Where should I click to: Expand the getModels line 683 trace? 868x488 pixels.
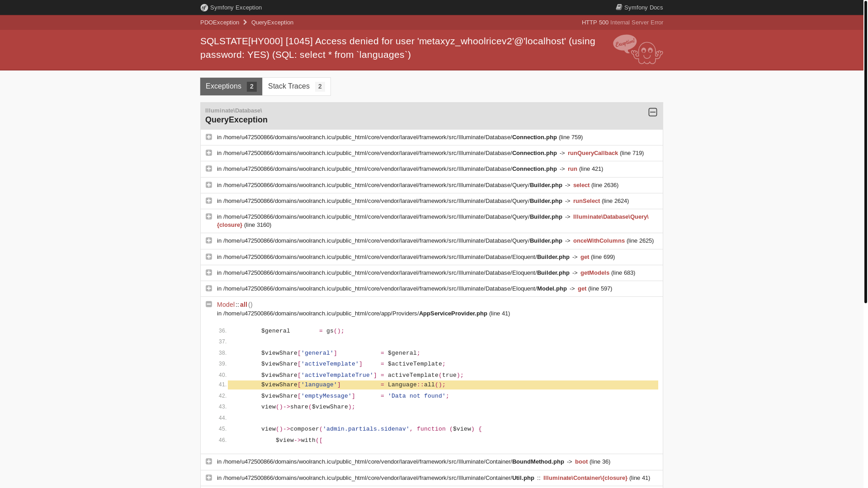click(209, 272)
